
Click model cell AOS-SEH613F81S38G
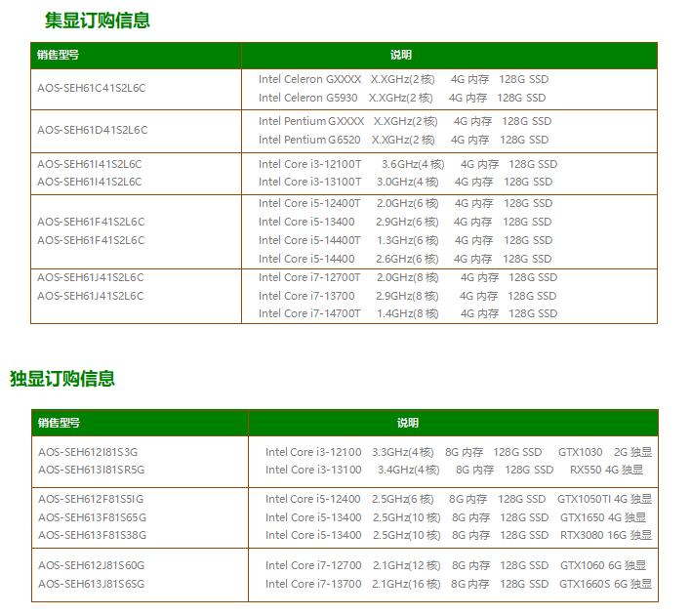tap(92, 535)
